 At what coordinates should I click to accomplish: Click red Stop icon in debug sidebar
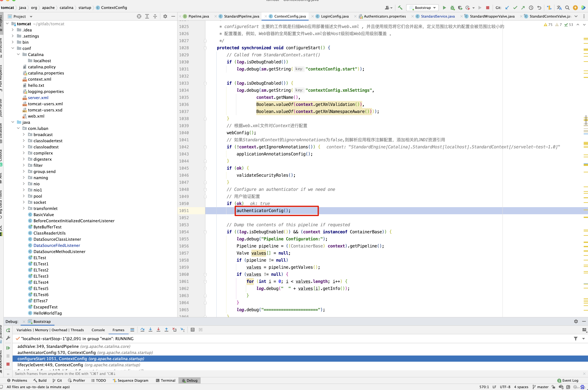coord(8,364)
